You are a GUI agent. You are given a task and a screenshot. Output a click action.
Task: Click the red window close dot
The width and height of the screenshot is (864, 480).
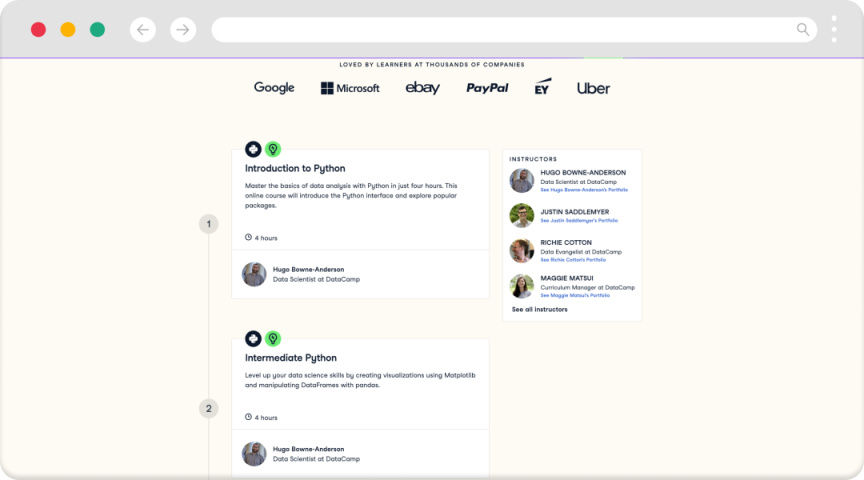(39, 29)
